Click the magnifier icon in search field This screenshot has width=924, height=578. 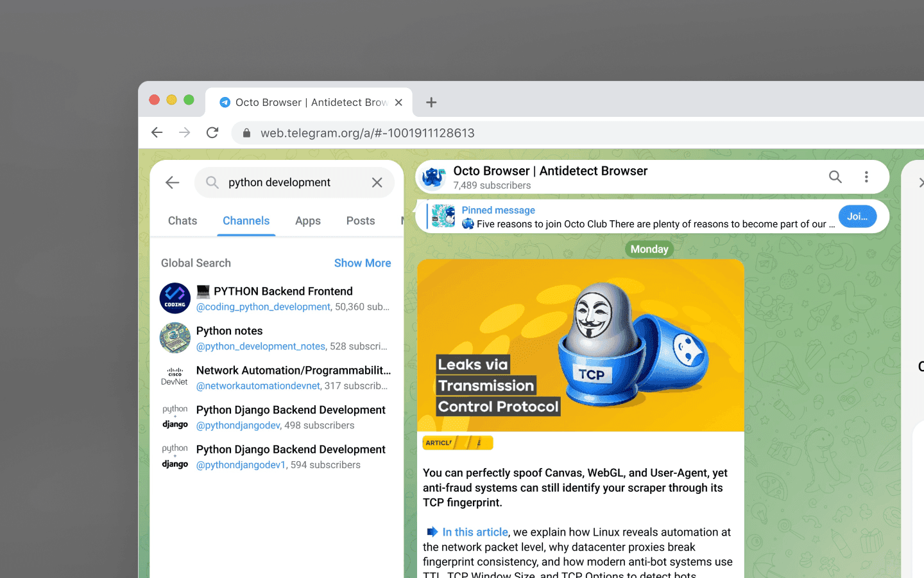point(212,182)
